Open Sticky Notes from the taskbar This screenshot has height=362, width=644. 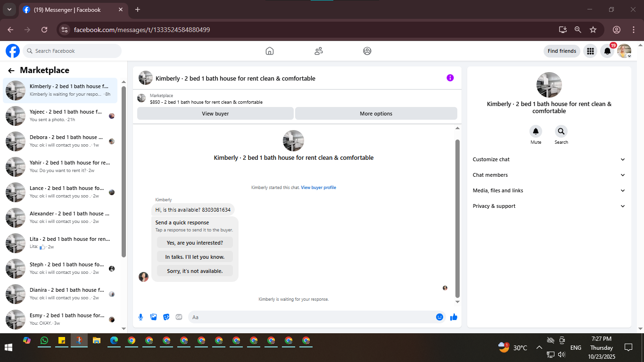coord(62,340)
